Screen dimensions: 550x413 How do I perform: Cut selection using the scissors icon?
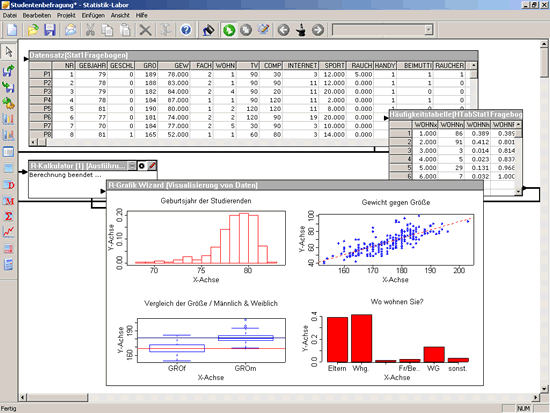point(90,30)
